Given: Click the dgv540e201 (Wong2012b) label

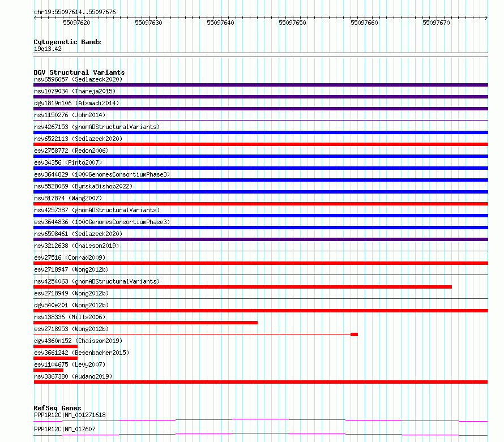Looking at the screenshot, I should [x=71, y=305].
